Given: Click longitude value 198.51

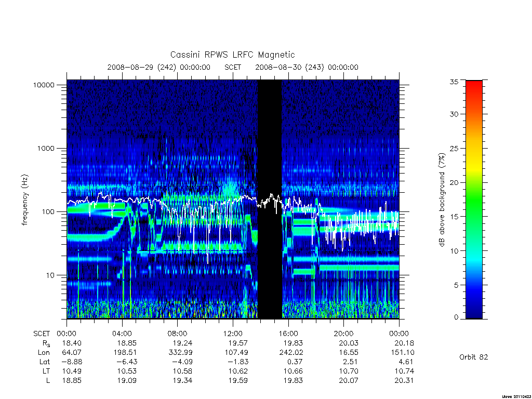Looking at the screenshot, I should coord(125,353).
